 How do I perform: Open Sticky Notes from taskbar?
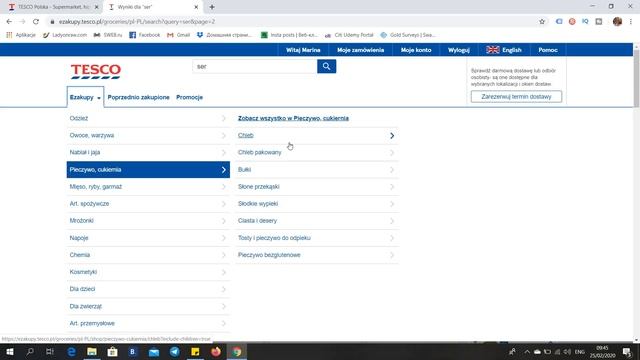(195, 351)
